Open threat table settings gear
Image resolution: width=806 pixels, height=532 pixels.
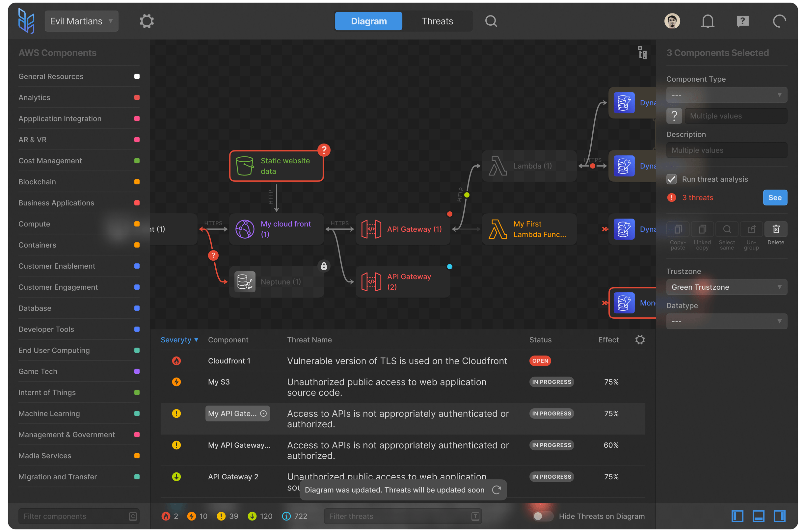[x=640, y=340]
